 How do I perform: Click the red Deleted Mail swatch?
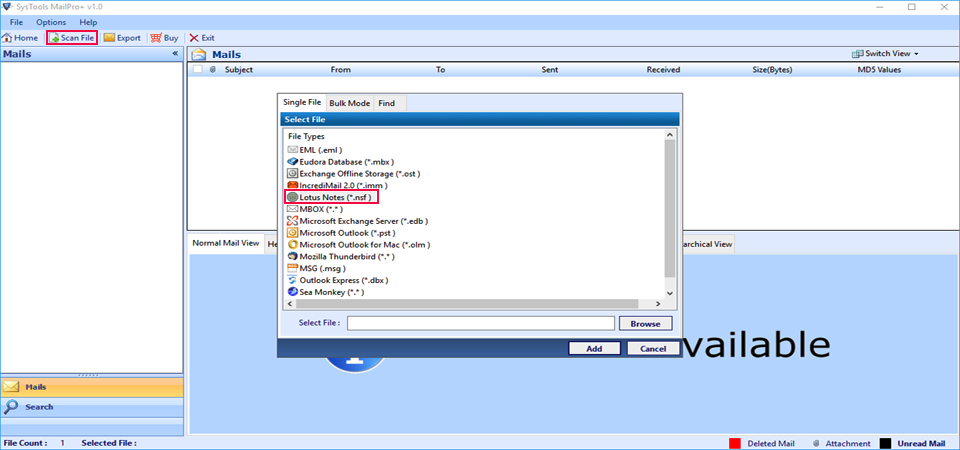(735, 443)
